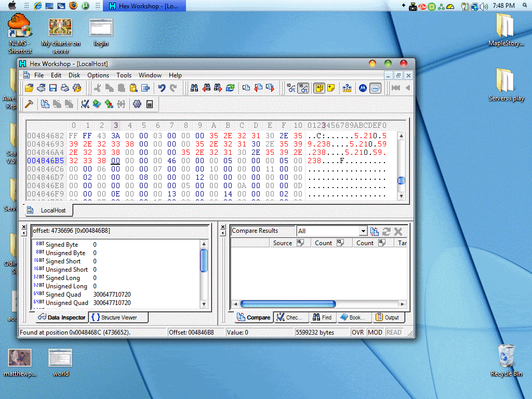Click the Insert File toolbar icon
This screenshot has height=399, width=532.
pyautogui.click(x=145, y=88)
